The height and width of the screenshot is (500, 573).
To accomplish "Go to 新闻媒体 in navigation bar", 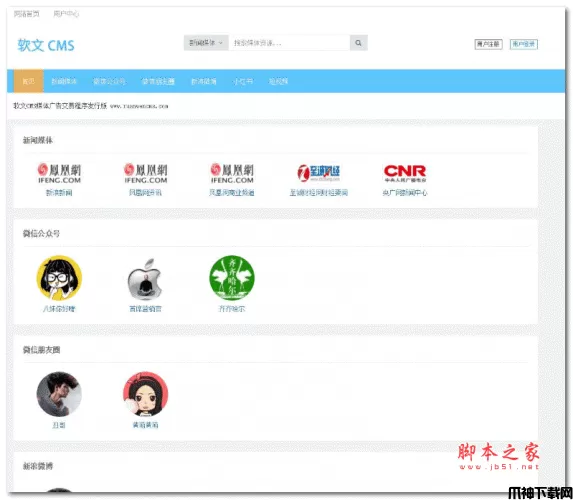I will 64,81.
